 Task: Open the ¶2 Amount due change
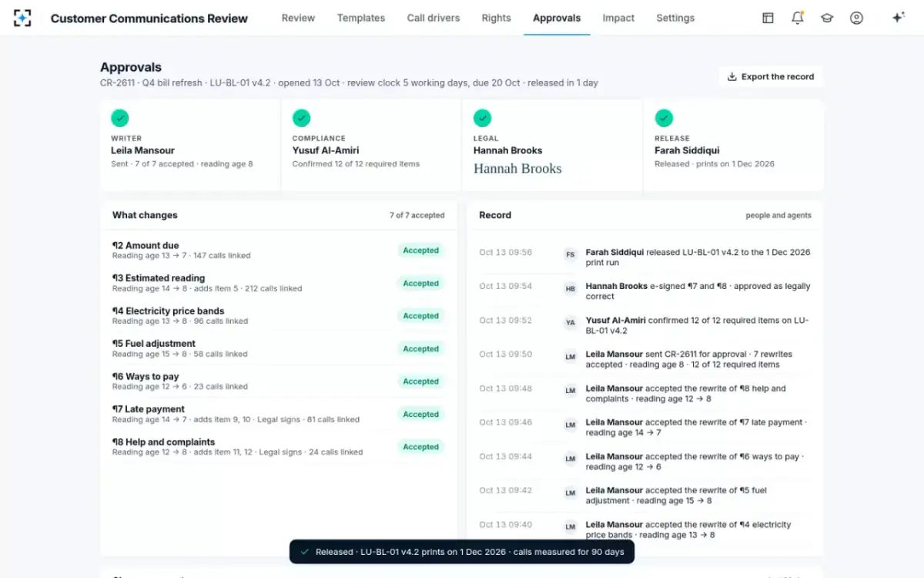(278, 250)
